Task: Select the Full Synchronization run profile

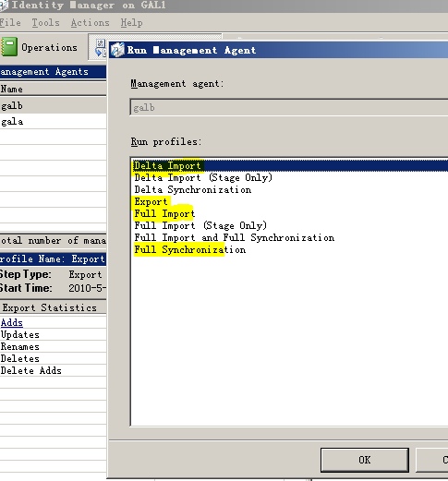Action: pyautogui.click(x=190, y=249)
